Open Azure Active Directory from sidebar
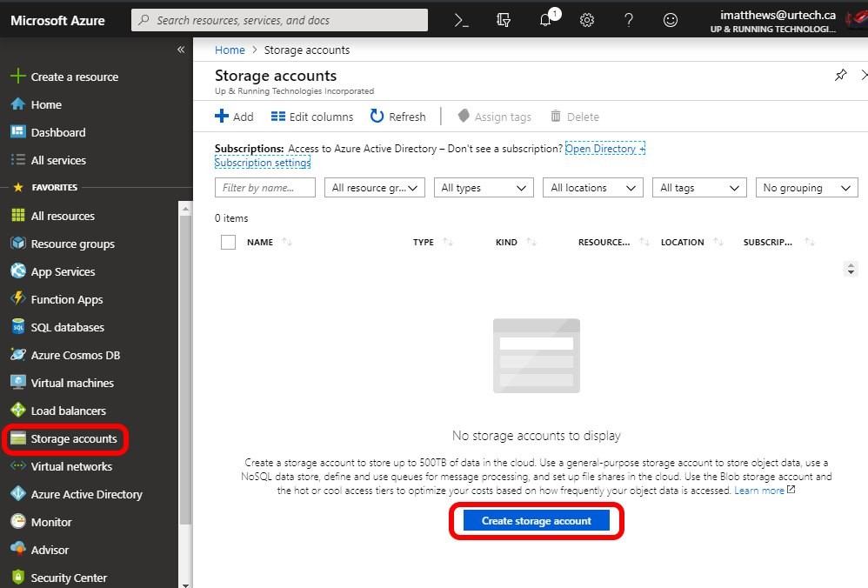 [86, 494]
